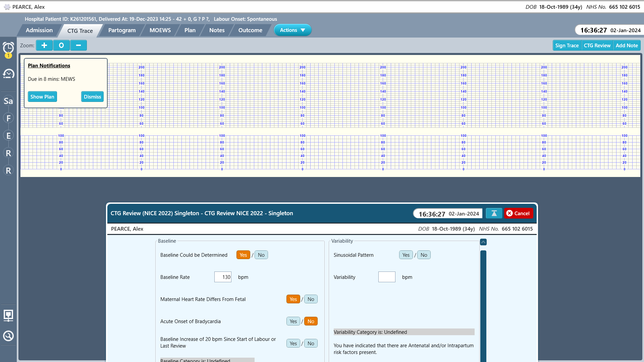Open the presentation board sidebar icon

point(8,315)
